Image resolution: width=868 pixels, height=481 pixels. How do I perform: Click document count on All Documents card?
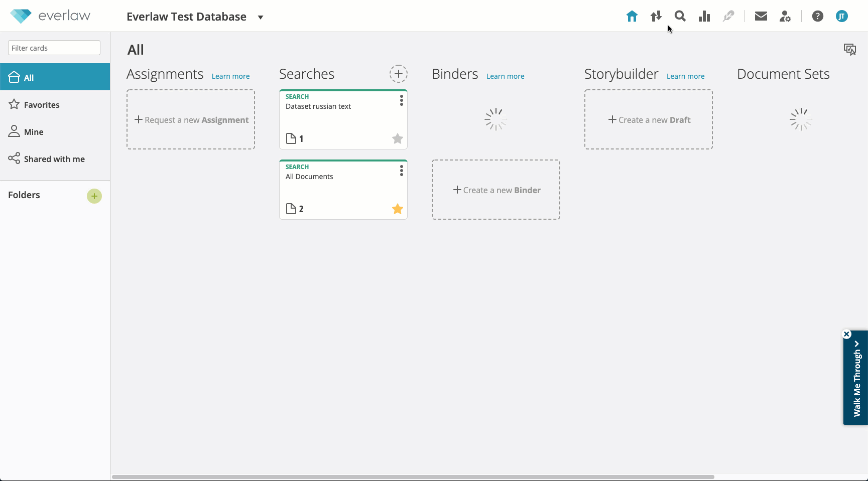tap(295, 209)
